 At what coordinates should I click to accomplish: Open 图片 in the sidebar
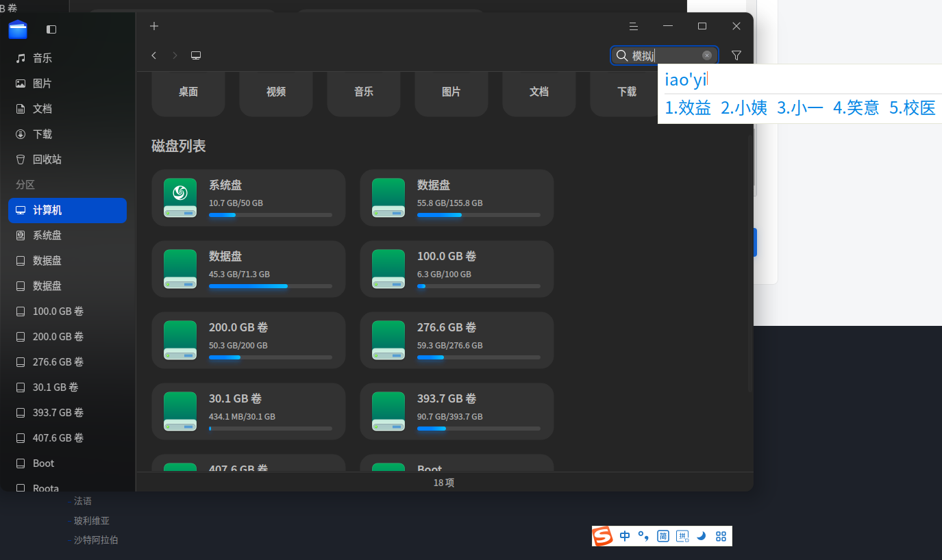68,84
